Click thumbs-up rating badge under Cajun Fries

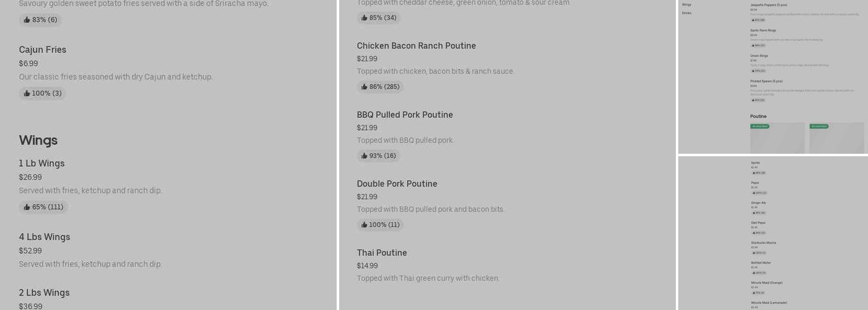(42, 94)
